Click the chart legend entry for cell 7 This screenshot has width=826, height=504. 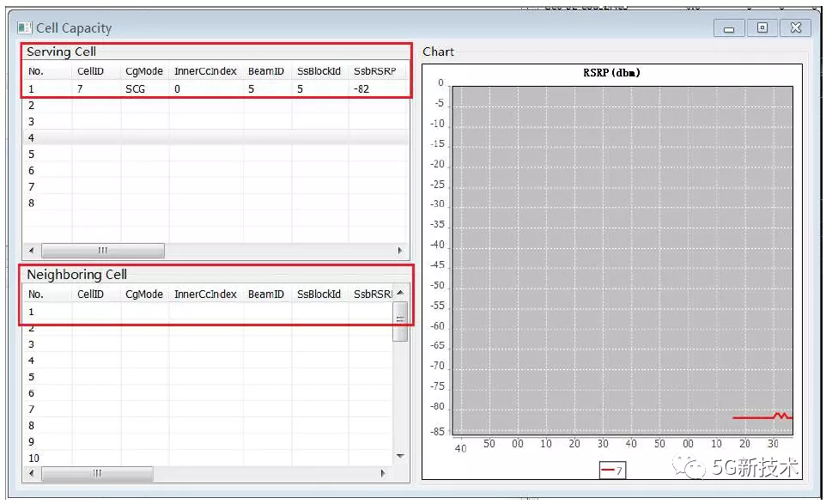pyautogui.click(x=612, y=471)
